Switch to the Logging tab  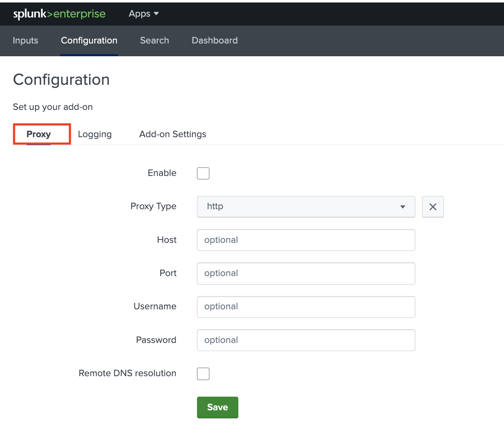[95, 134]
